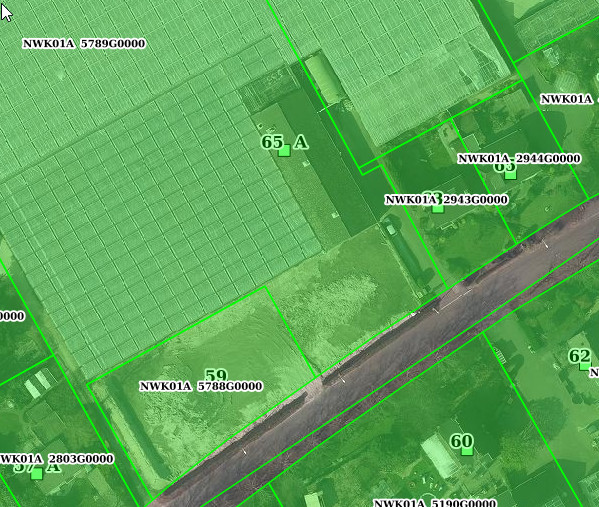Select parcel label NWK01A 5789G0000
The image size is (599, 507).
coord(84,44)
